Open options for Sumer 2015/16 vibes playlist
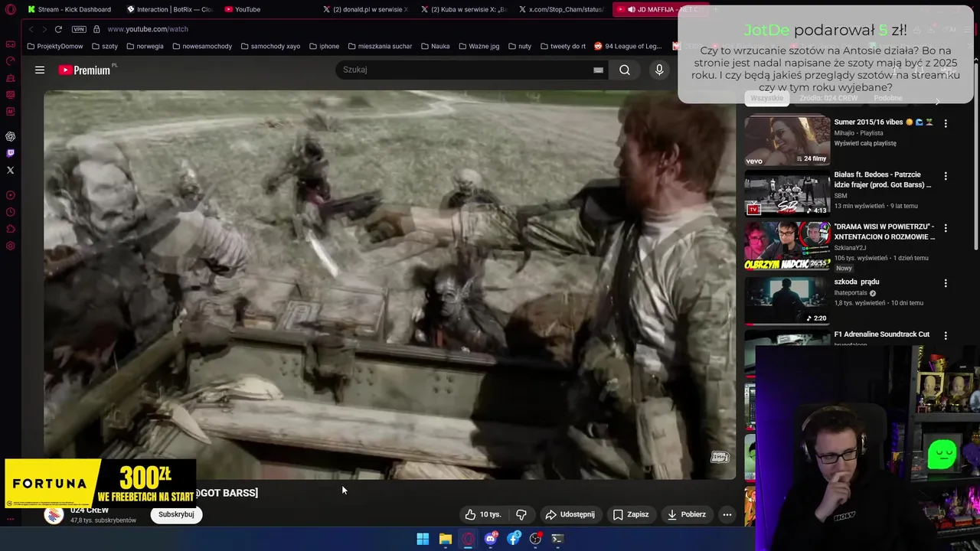 (946, 123)
